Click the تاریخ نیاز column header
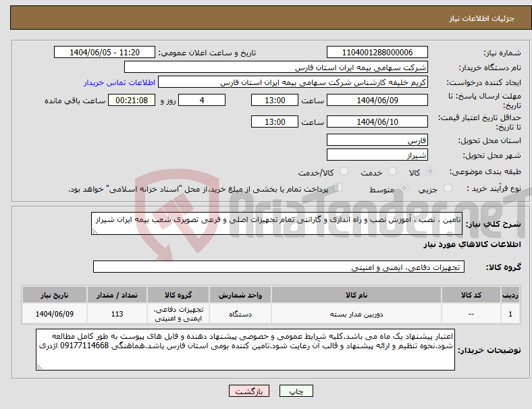This screenshot has height=409, width=532. [x=55, y=295]
